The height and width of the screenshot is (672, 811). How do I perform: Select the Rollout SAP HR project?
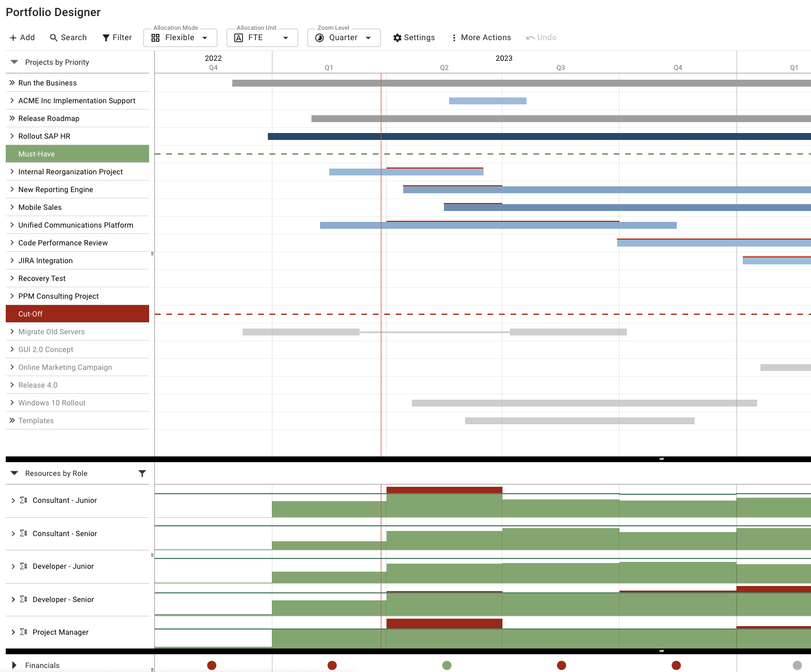[45, 136]
